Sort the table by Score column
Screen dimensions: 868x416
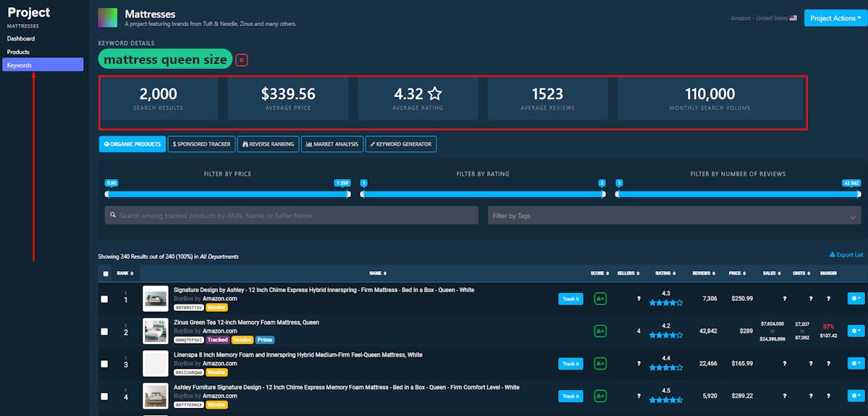(x=599, y=273)
